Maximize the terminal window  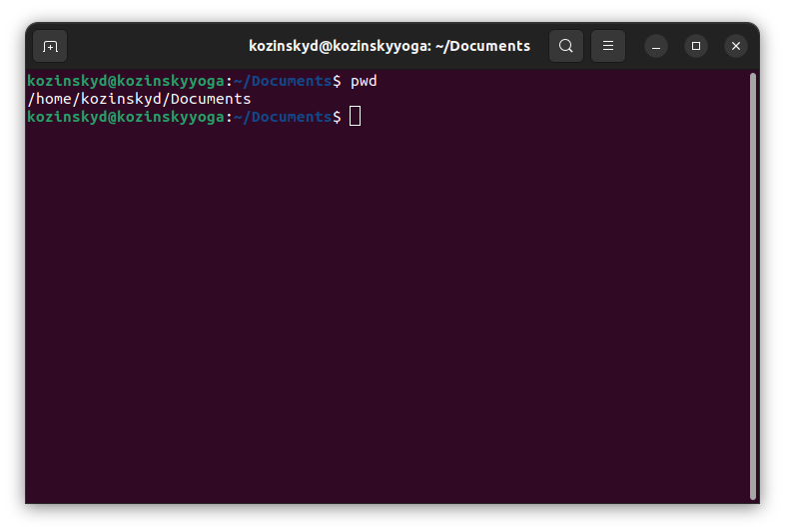point(696,46)
